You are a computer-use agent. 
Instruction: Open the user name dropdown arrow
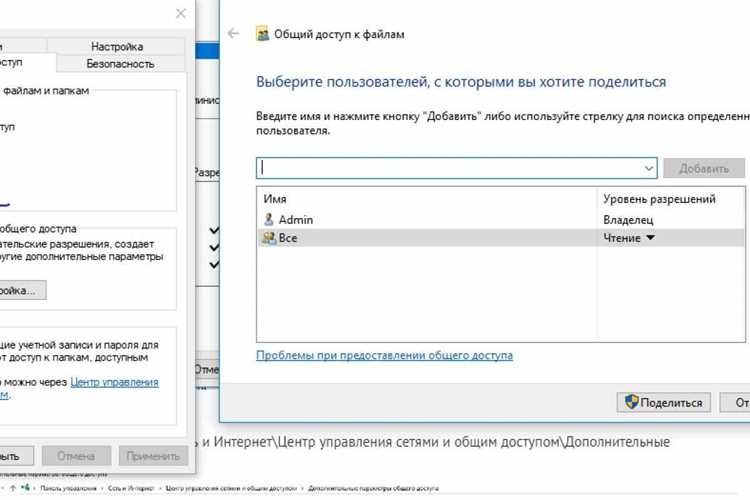[x=649, y=168]
